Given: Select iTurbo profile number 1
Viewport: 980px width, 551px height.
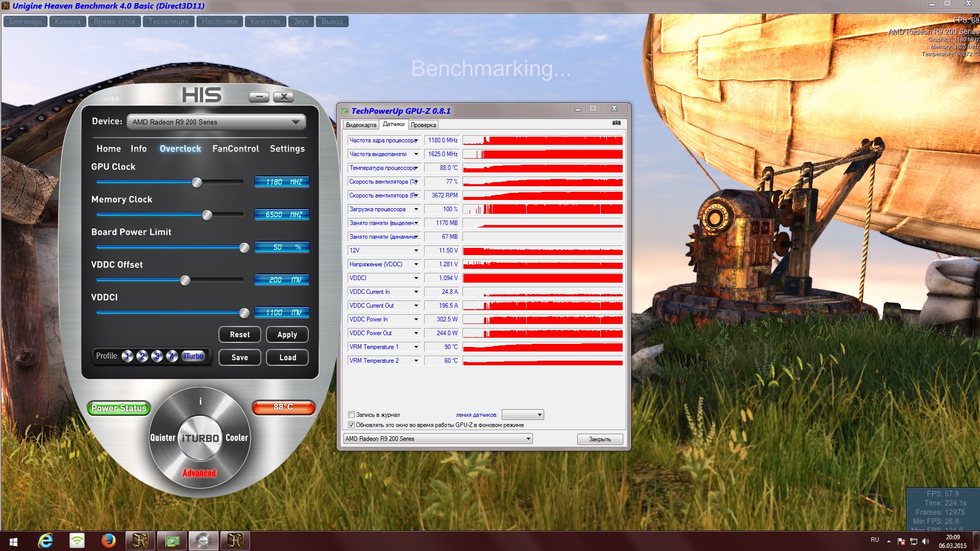Looking at the screenshot, I should 128,356.
